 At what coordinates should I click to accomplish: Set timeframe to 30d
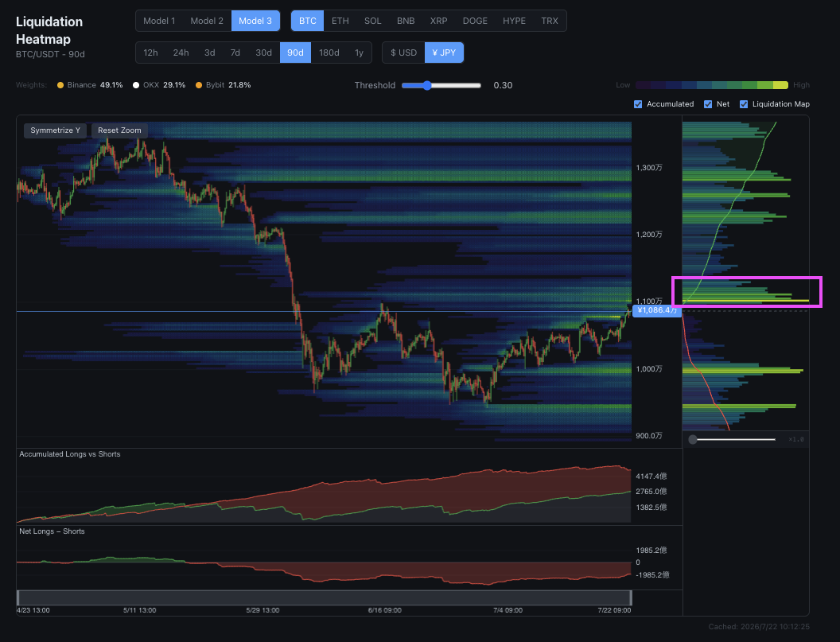[x=263, y=53]
